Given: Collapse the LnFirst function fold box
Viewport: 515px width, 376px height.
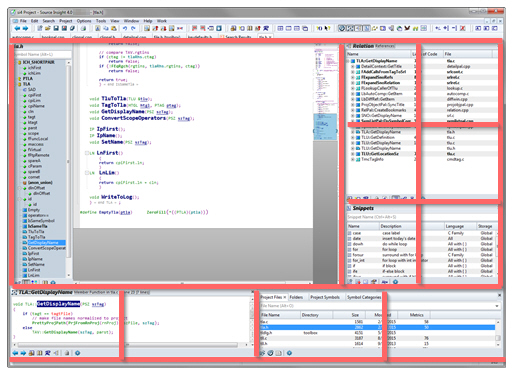Looking at the screenshot, I should tap(87, 153).
